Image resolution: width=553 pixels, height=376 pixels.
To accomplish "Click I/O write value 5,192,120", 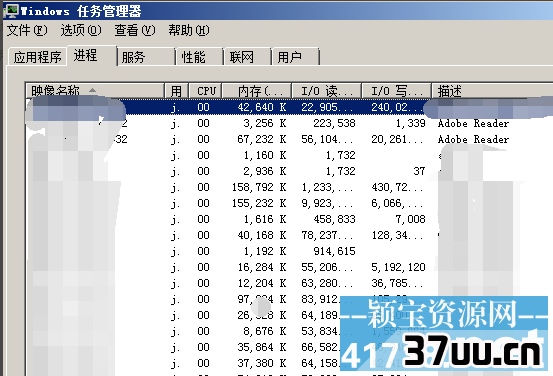I will pos(398,267).
